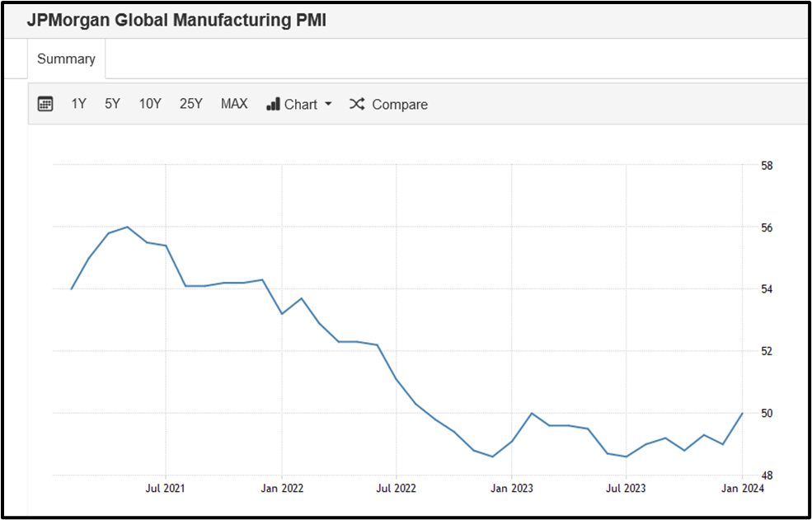Image resolution: width=812 pixels, height=520 pixels.
Task: Click the 48 value on the y-axis
Action: click(767, 474)
